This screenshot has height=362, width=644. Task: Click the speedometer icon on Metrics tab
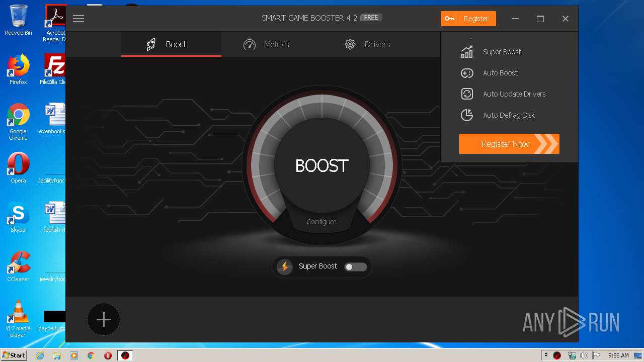click(x=250, y=44)
